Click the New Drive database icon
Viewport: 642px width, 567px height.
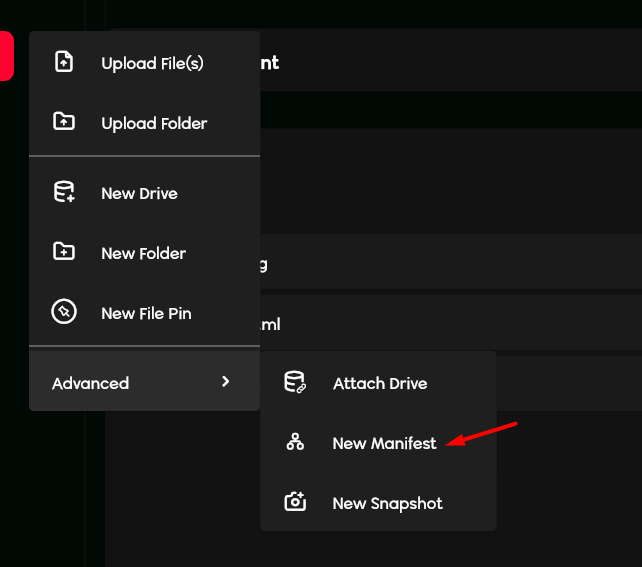64,193
